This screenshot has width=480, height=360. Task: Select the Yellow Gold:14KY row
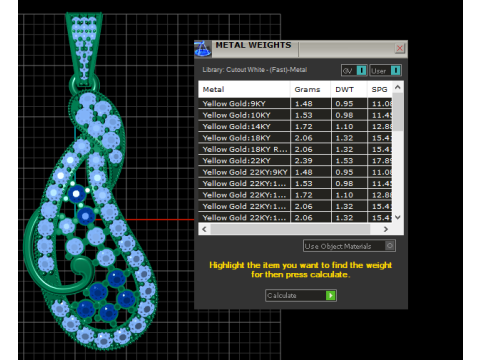pos(296,126)
